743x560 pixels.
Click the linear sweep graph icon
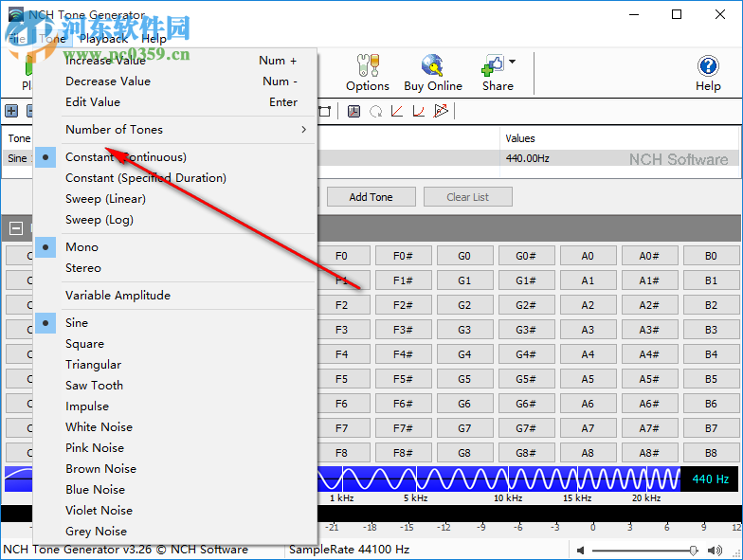coord(397,112)
